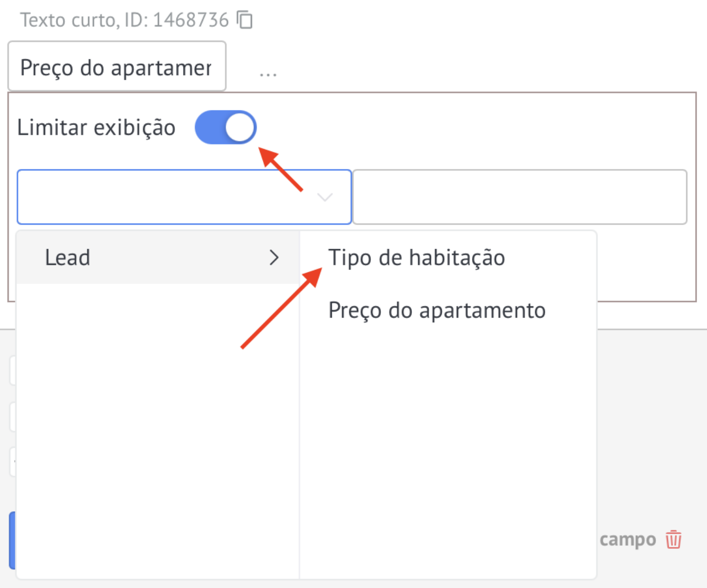Viewport: 707px width, 588px height.
Task: Toggle the Limitar exibição switch off
Action: [x=226, y=127]
